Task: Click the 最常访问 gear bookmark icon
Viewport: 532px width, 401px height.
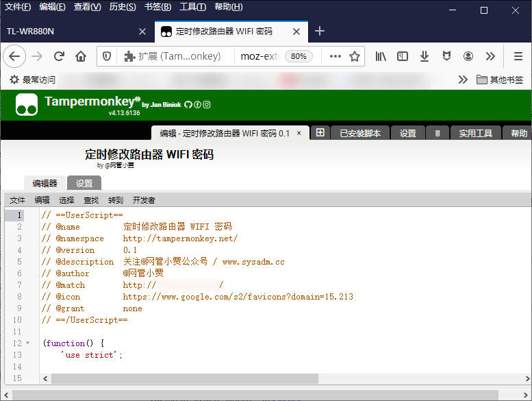Action: (14, 80)
